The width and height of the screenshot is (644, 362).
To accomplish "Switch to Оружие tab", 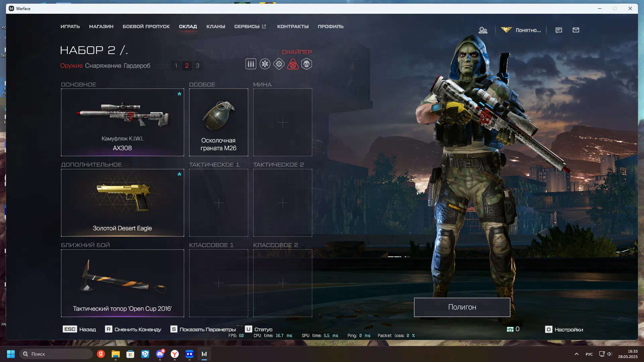I will point(71,66).
